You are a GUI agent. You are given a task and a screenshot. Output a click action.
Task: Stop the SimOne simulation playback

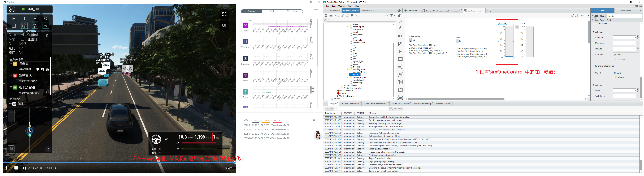pos(16,168)
